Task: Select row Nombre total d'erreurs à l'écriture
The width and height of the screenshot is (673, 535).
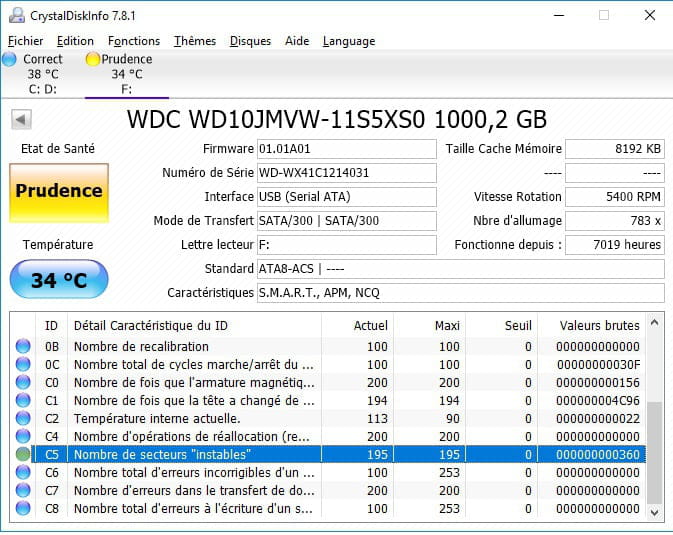Action: click(x=328, y=508)
